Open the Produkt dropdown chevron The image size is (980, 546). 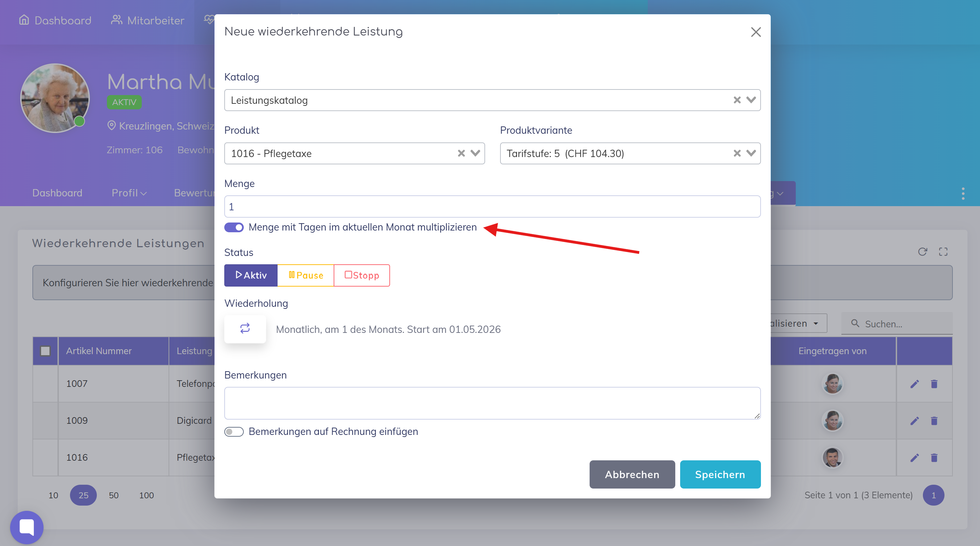(475, 153)
